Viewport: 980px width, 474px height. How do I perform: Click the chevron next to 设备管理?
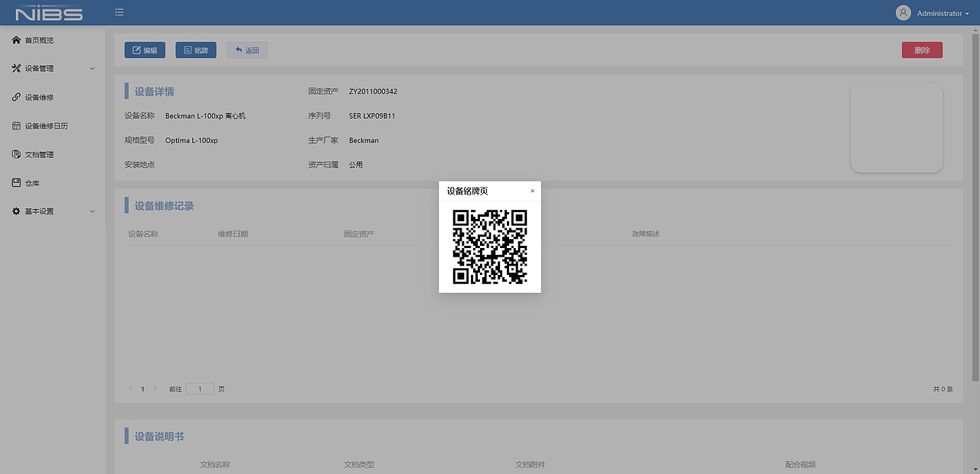pyautogui.click(x=93, y=68)
